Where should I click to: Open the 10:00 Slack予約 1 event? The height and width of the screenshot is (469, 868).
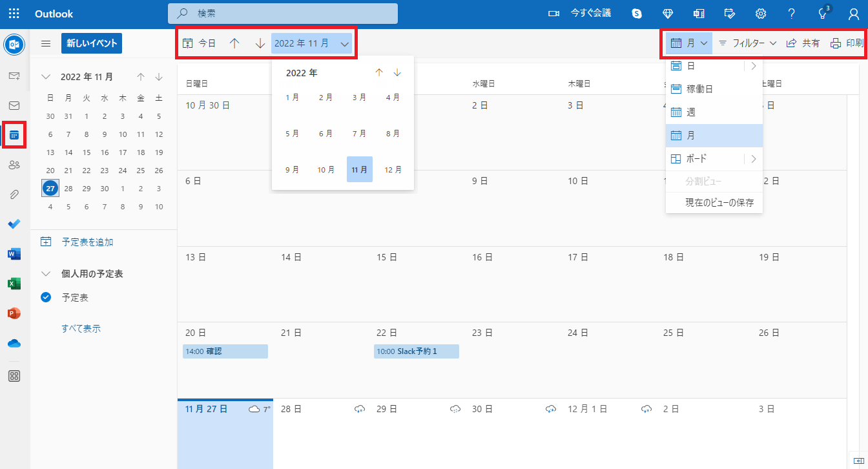(x=416, y=351)
